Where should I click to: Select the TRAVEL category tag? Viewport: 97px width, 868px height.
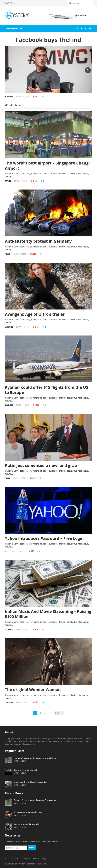pyautogui.click(x=8, y=181)
